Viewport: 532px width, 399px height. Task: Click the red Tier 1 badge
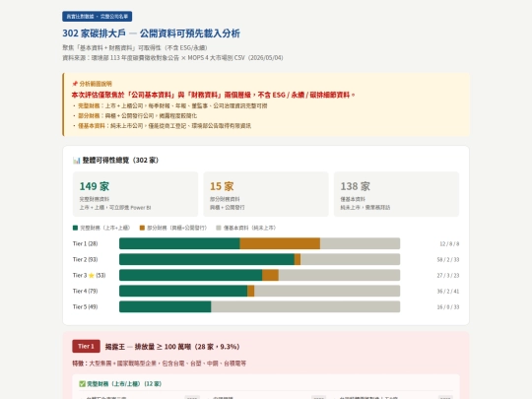coord(86,346)
